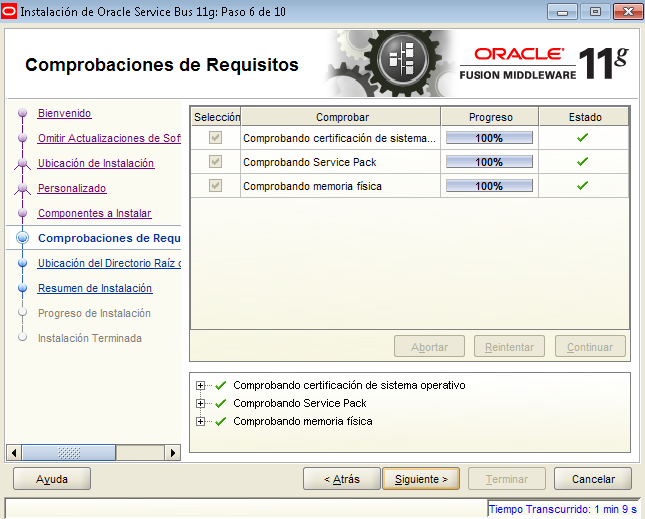The width and height of the screenshot is (645, 519).
Task: Select 'Comprobando memoria física' table cell
Action: 341,186
